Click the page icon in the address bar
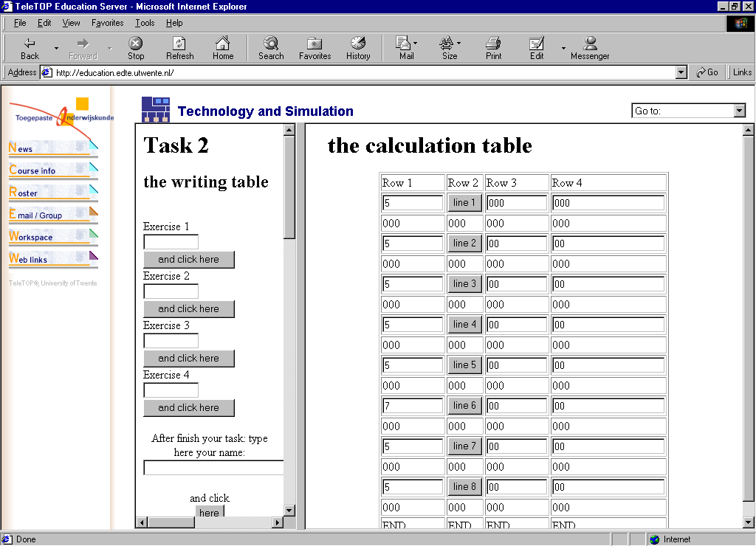This screenshot has width=756, height=546. pos(47,72)
